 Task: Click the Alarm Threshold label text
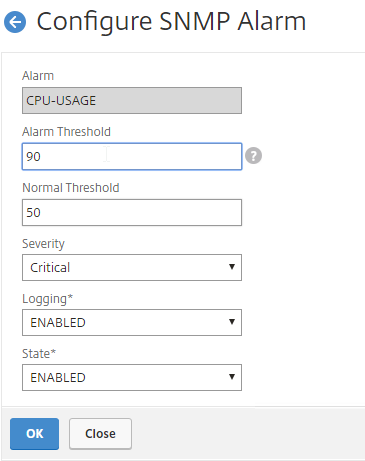click(66, 132)
